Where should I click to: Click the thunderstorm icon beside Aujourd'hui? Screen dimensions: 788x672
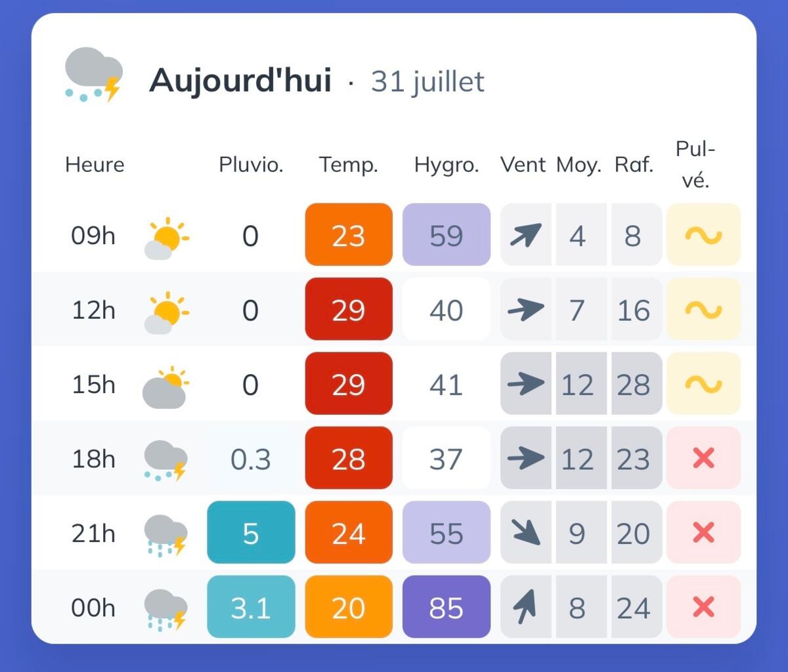click(94, 74)
